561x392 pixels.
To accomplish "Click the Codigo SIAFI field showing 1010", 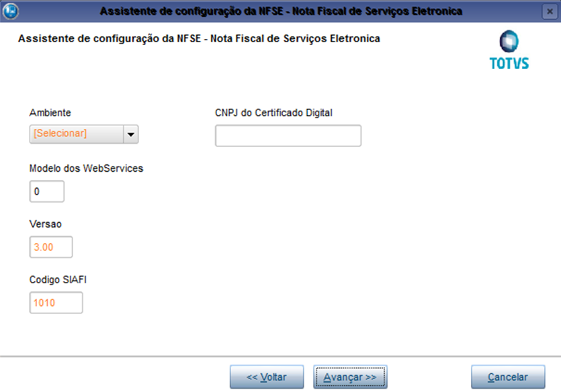I will point(56,303).
